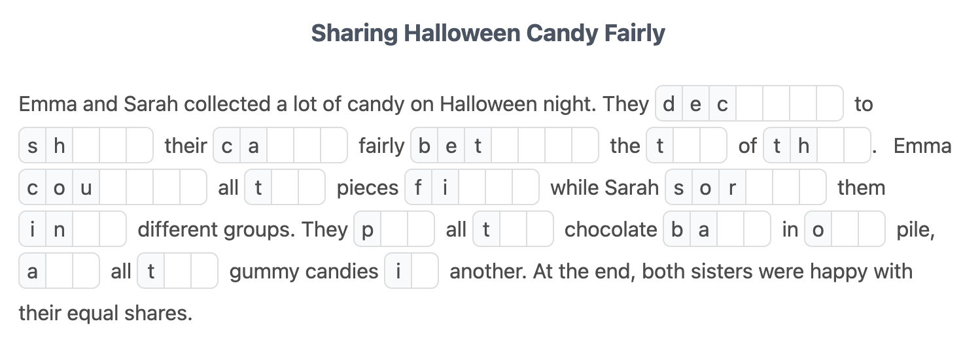Click first empty box after 'sor'

[x=759, y=188]
